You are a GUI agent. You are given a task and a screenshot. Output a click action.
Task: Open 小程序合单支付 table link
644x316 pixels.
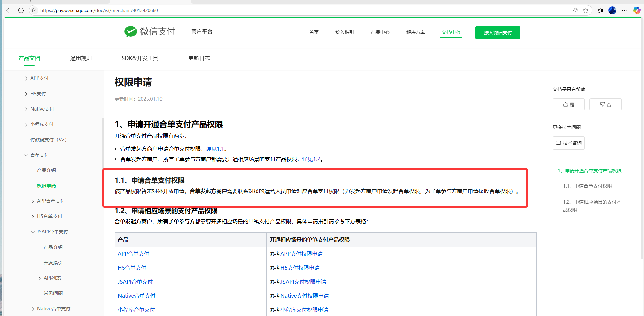coord(136,310)
